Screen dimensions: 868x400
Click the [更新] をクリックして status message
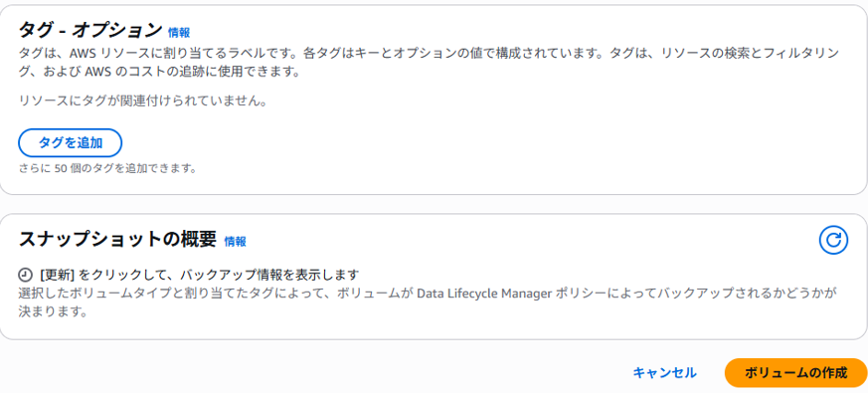point(200,275)
